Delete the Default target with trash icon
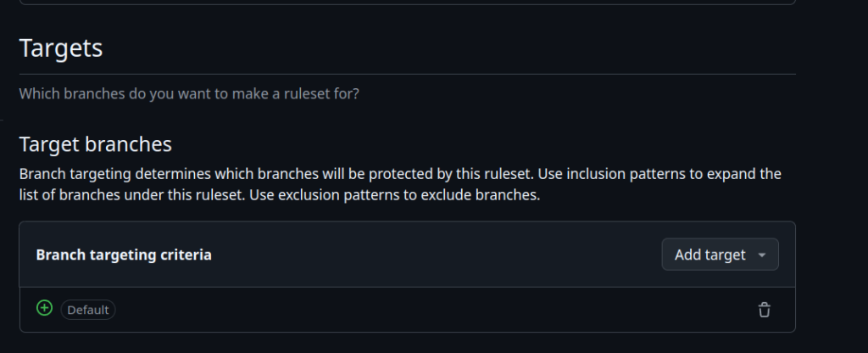Screen dimensions: 868x353 764,310
